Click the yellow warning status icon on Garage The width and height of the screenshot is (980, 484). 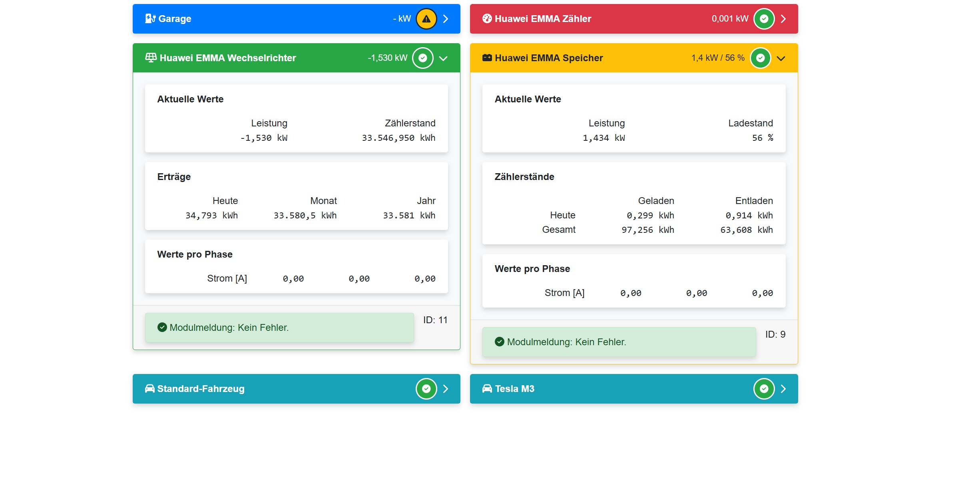coord(426,19)
